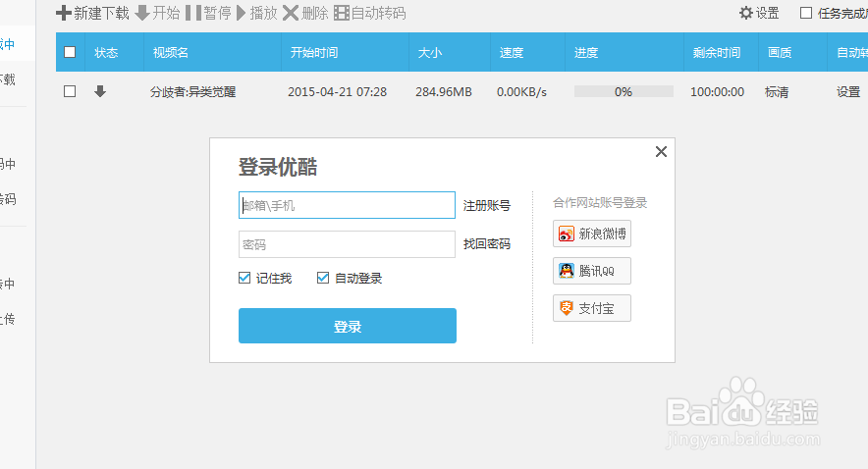Click the 剩余时间 column header

717,53
